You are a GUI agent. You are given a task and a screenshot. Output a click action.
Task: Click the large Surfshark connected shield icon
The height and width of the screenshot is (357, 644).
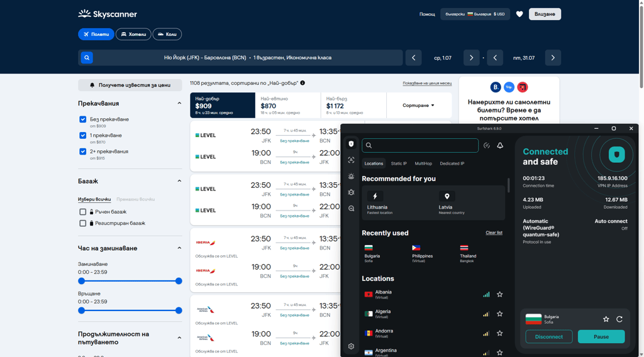616,155
